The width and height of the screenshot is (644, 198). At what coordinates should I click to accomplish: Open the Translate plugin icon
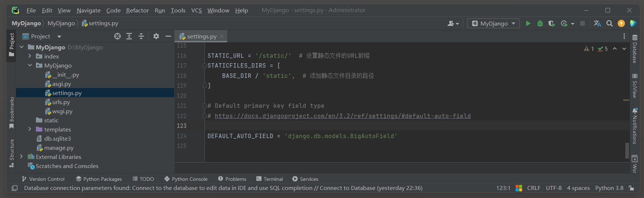pos(597,23)
